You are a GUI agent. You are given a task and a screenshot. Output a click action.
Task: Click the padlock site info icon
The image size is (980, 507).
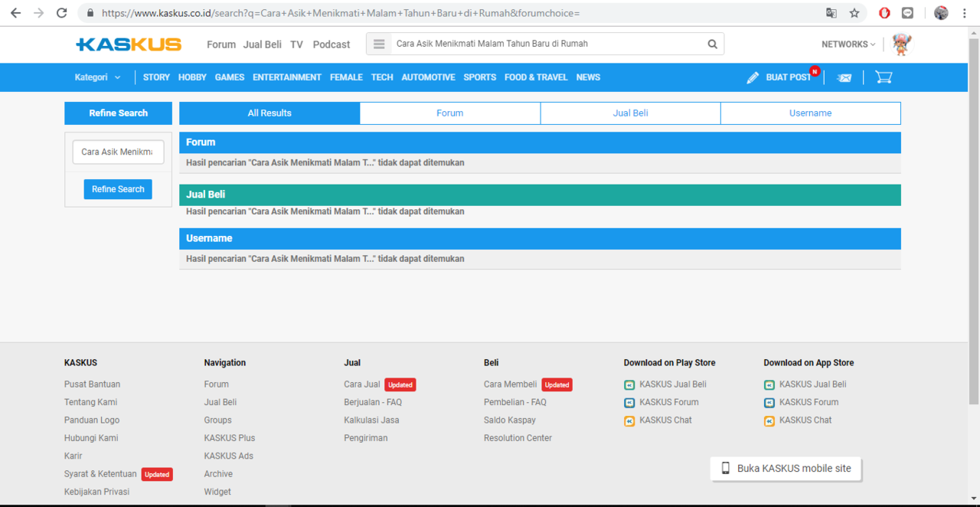click(90, 13)
